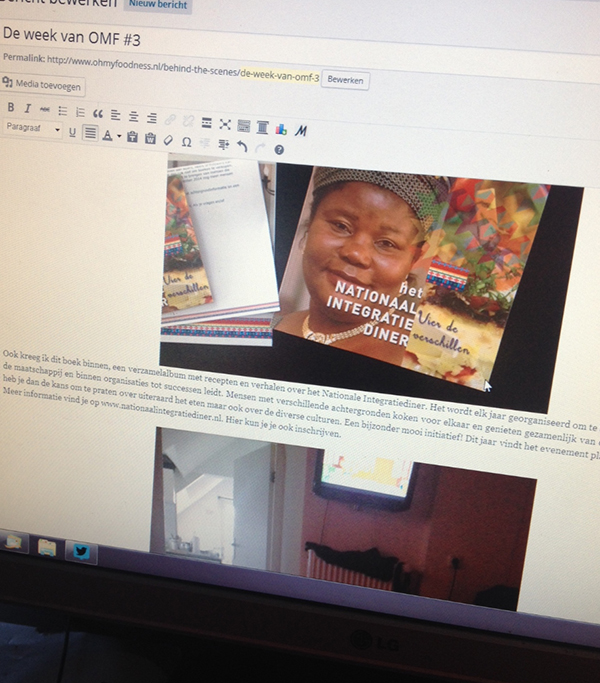Click Bewerken next to the permalink
This screenshot has width=600, height=683.
(345, 80)
